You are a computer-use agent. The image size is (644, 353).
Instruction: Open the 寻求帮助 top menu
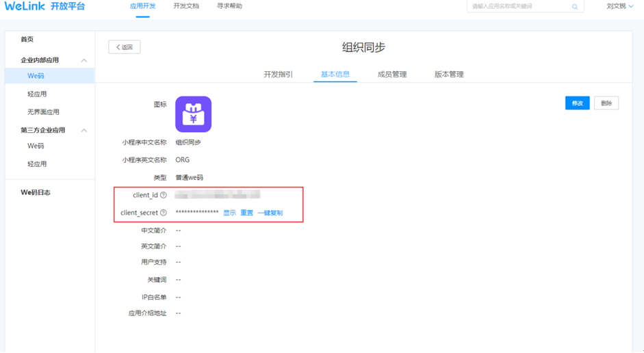(229, 6)
